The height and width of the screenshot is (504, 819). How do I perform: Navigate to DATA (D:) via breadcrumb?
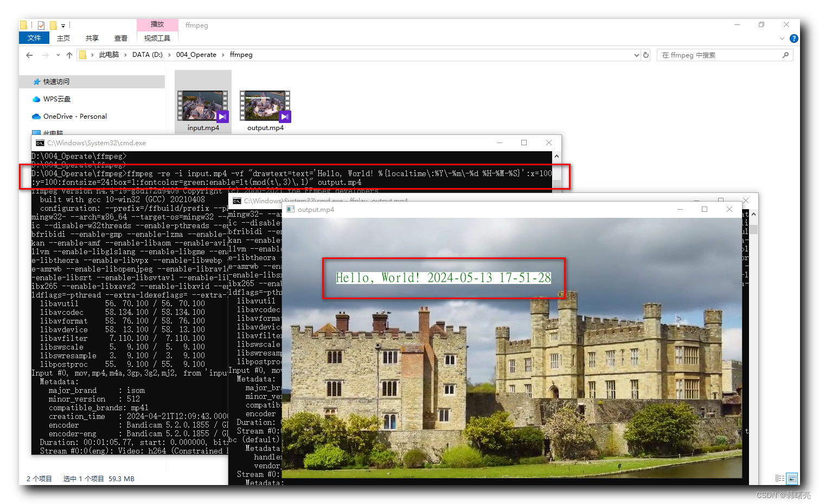[x=147, y=55]
